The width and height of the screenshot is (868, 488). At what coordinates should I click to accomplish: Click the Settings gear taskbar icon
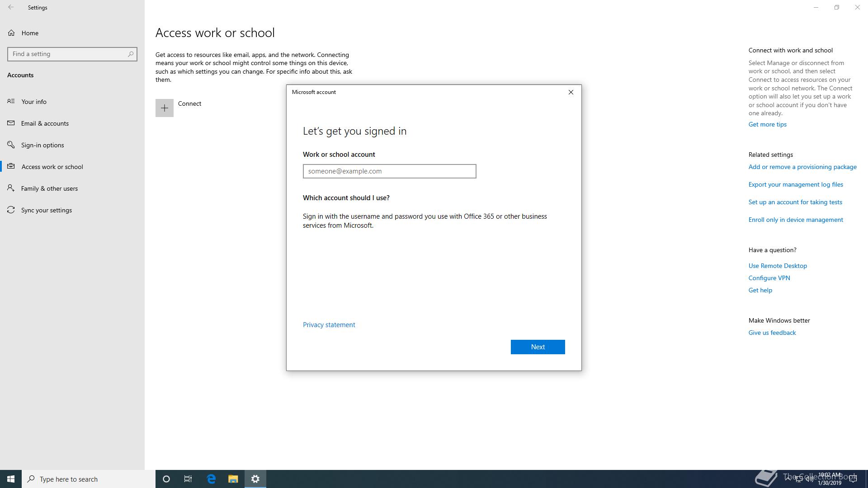255,479
